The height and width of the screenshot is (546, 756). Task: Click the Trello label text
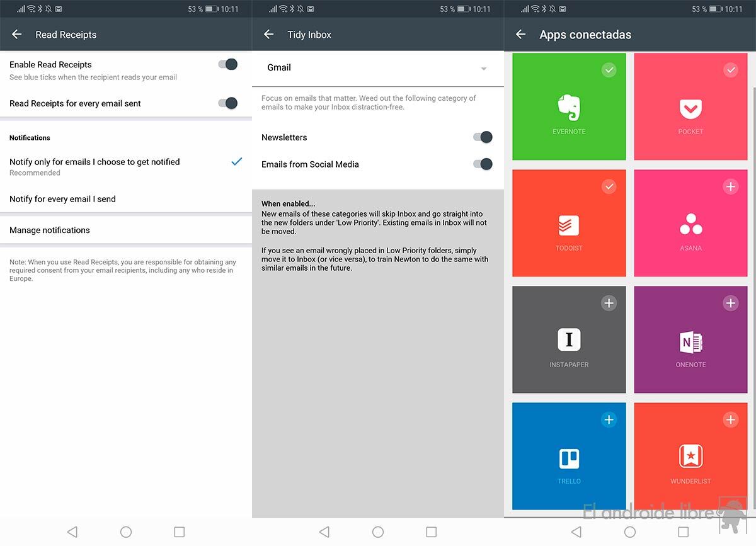[569, 481]
